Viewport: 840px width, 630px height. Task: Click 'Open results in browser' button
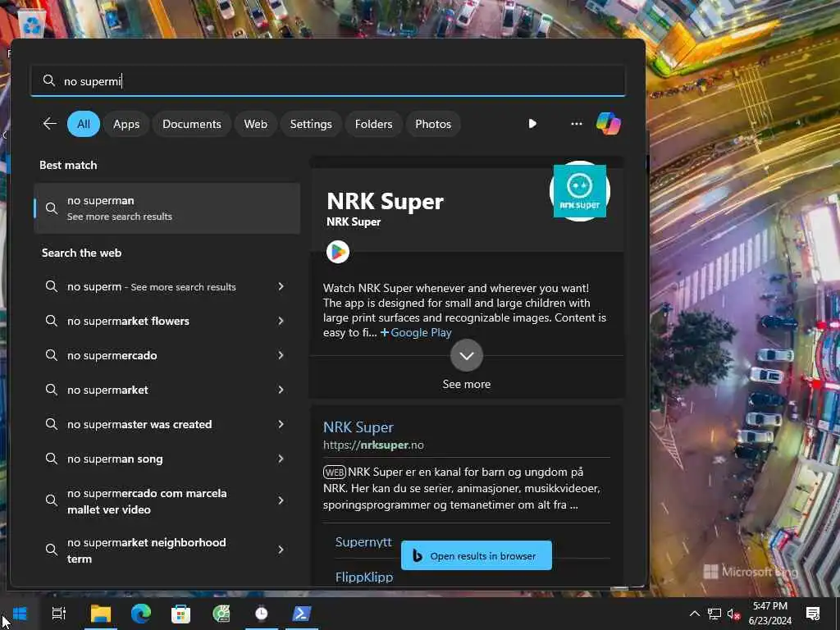coord(477,555)
